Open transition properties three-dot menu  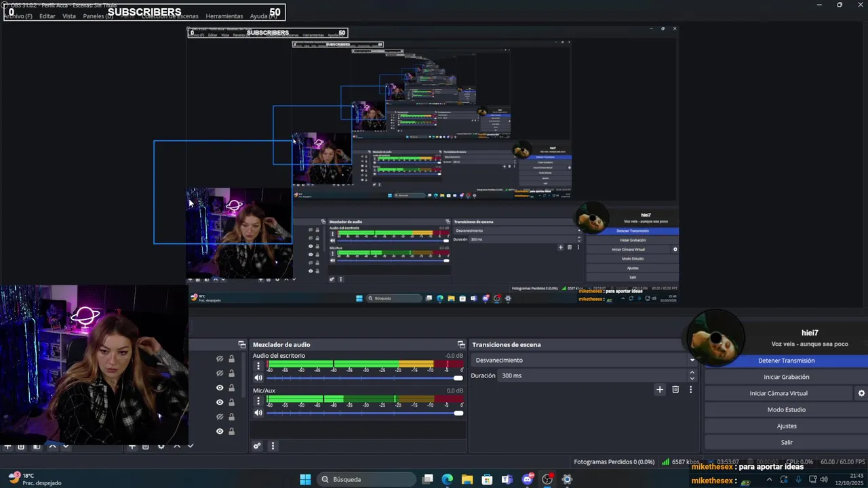click(x=691, y=390)
